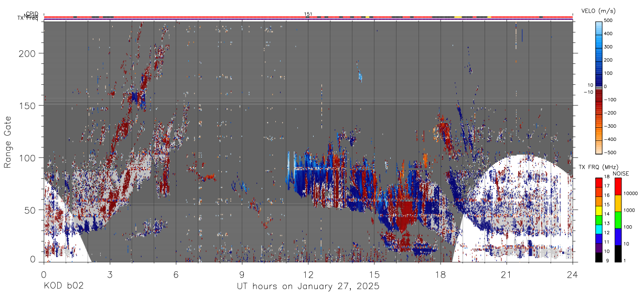Image resolution: width=644 pixels, height=297 pixels.
Task: Click the 300 label on velocity colorbar
Action: click(x=609, y=47)
